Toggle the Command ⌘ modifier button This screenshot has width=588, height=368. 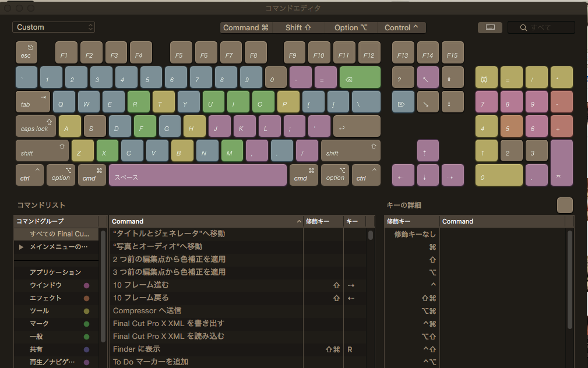click(246, 27)
